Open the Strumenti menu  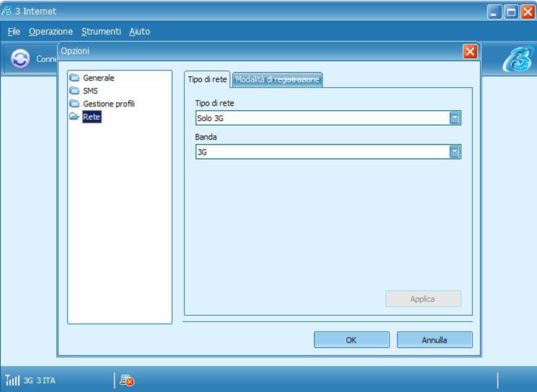click(x=101, y=32)
